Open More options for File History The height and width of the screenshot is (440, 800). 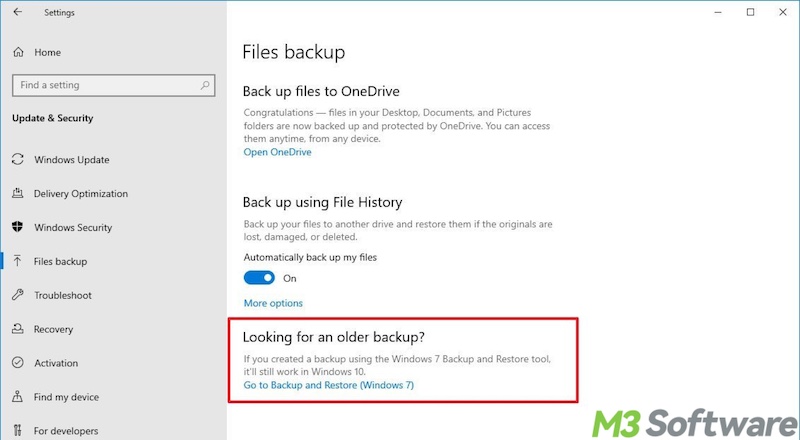(273, 303)
